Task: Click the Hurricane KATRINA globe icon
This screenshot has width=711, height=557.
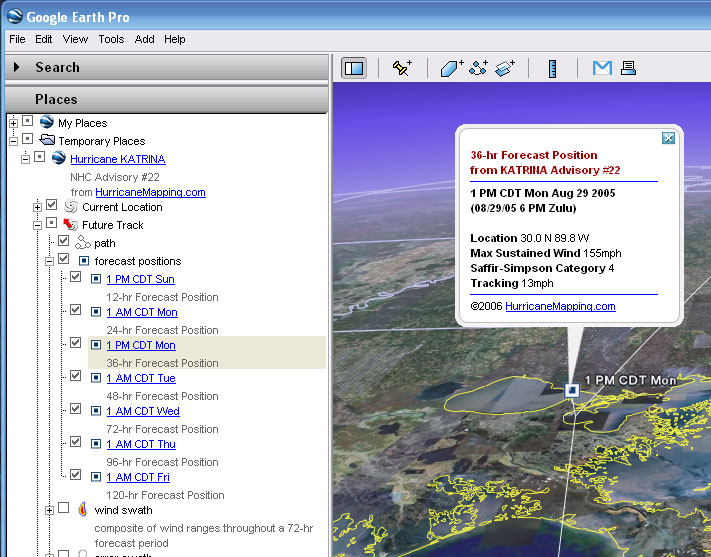Action: point(58,158)
